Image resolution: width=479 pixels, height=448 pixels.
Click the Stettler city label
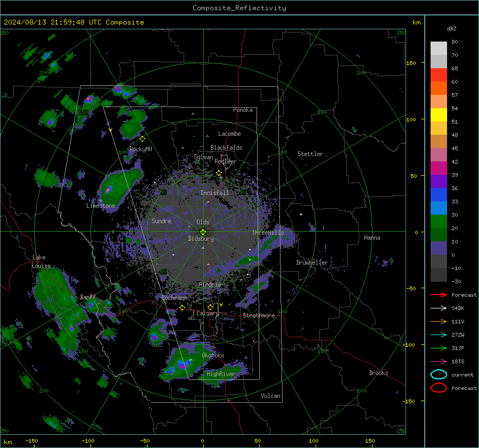click(310, 154)
